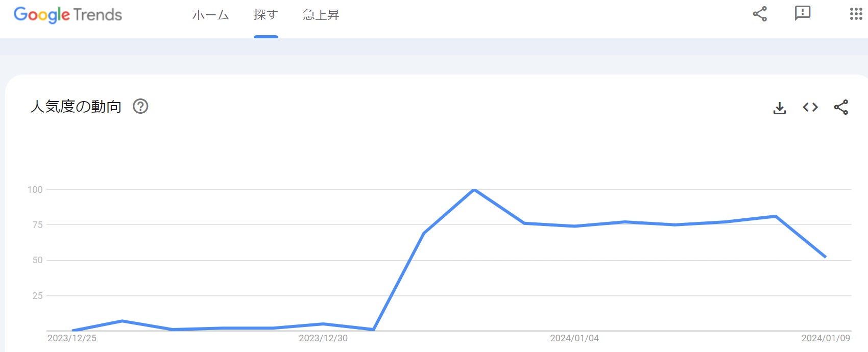
Task: Download the chart data as CSV
Action: pyautogui.click(x=780, y=108)
